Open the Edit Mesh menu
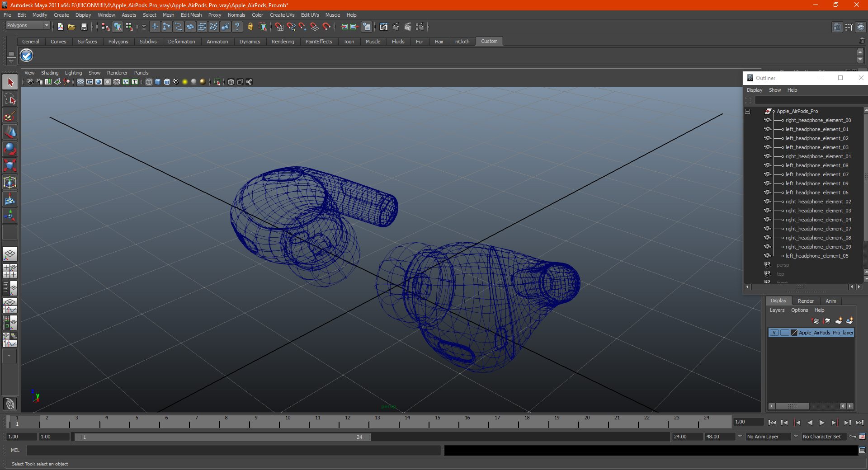Screen dimensions: 868x470 point(191,15)
